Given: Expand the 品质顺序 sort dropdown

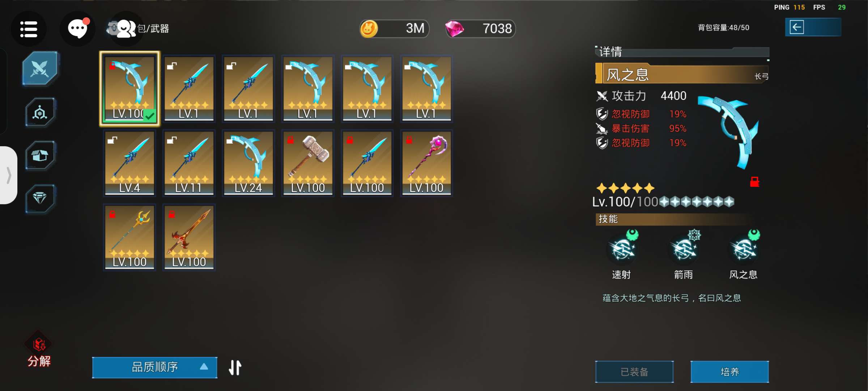Looking at the screenshot, I should tap(155, 367).
